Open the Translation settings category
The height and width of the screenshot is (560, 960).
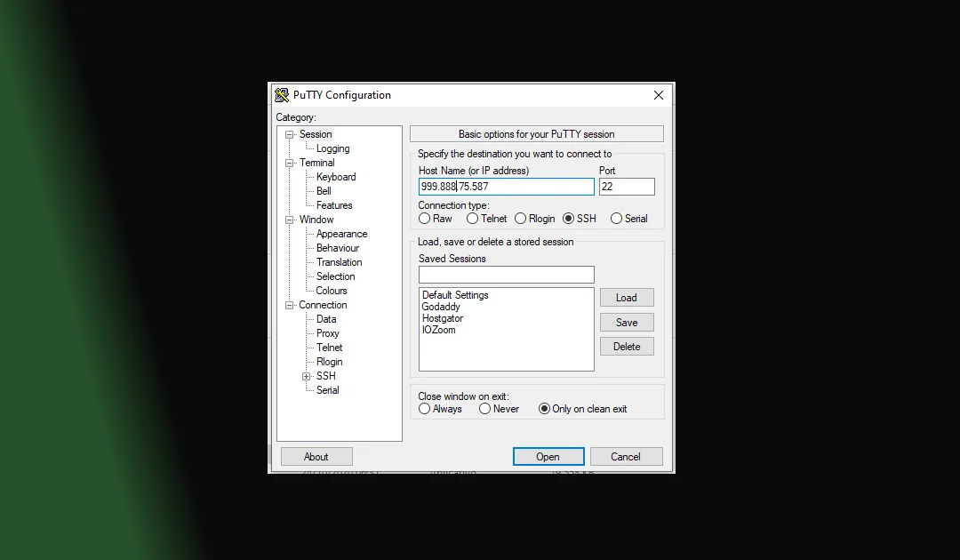coord(340,262)
